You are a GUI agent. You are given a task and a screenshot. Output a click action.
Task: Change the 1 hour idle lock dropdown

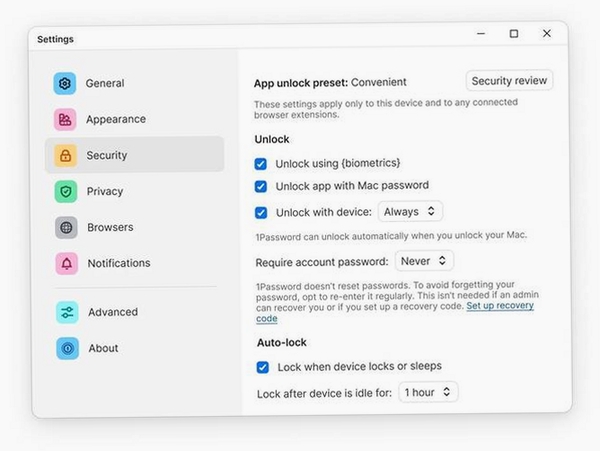[x=428, y=392]
